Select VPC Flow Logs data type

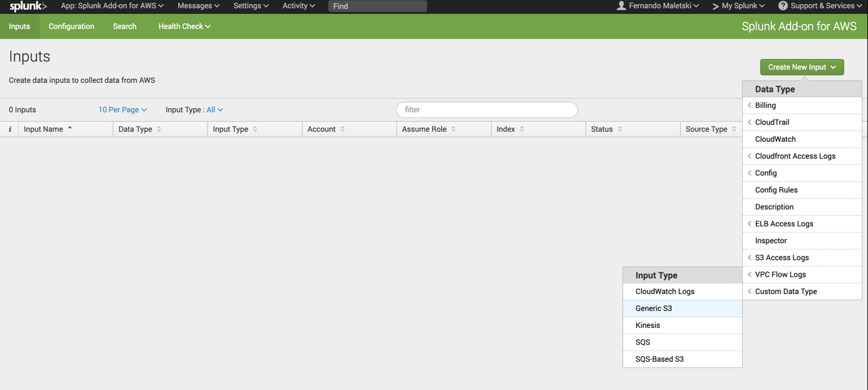tap(802, 275)
